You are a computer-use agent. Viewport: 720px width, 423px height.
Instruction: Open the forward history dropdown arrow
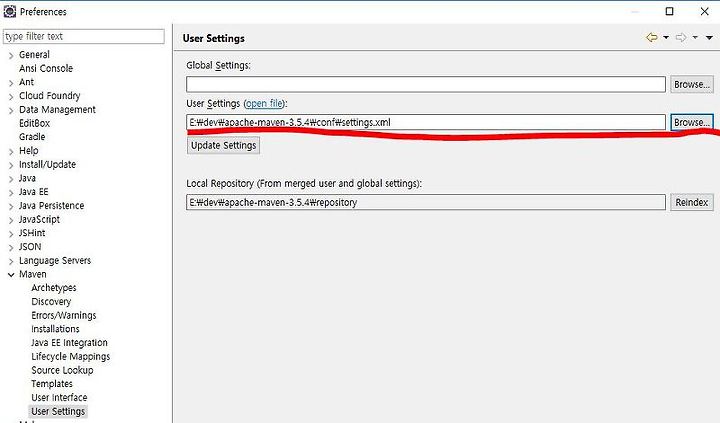(695, 38)
